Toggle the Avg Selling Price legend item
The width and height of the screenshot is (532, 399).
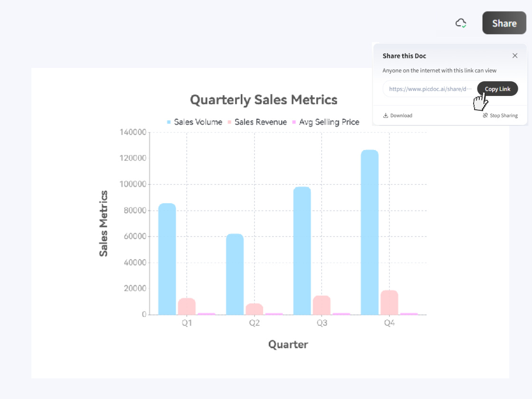point(325,122)
